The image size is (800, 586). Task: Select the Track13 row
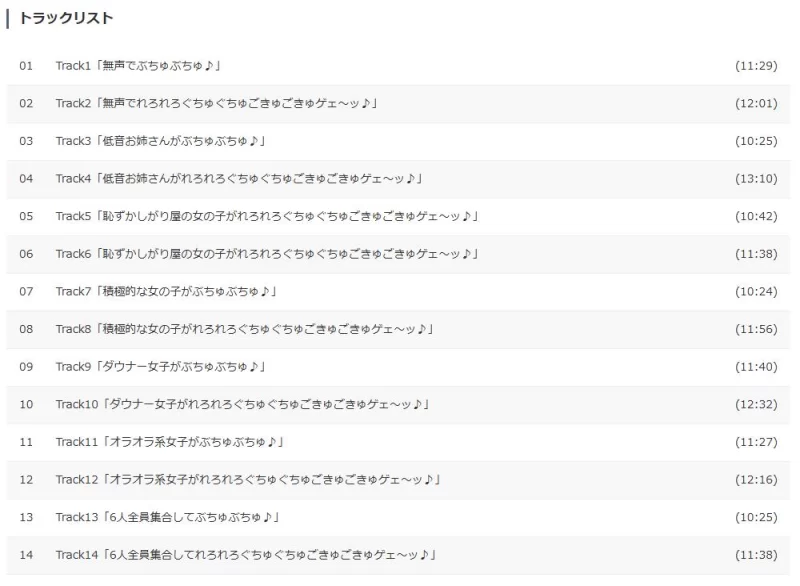(x=398, y=517)
